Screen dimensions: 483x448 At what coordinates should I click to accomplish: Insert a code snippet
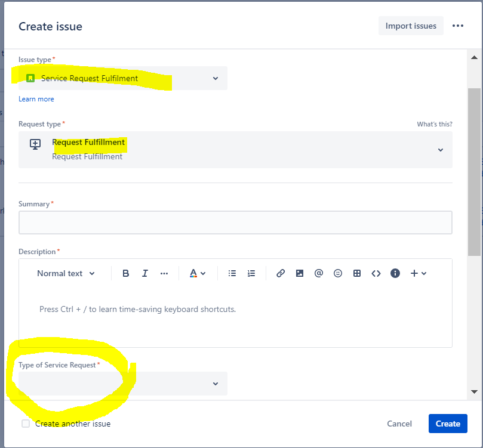tap(376, 273)
